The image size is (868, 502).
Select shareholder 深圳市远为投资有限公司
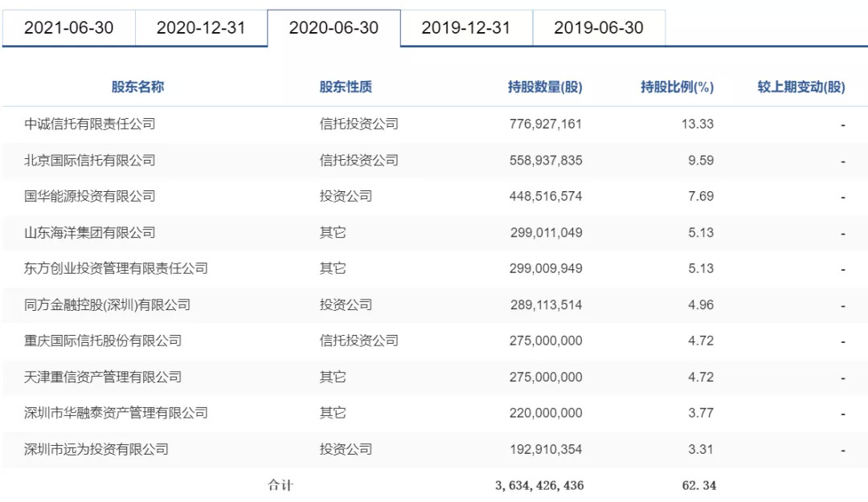point(96,450)
